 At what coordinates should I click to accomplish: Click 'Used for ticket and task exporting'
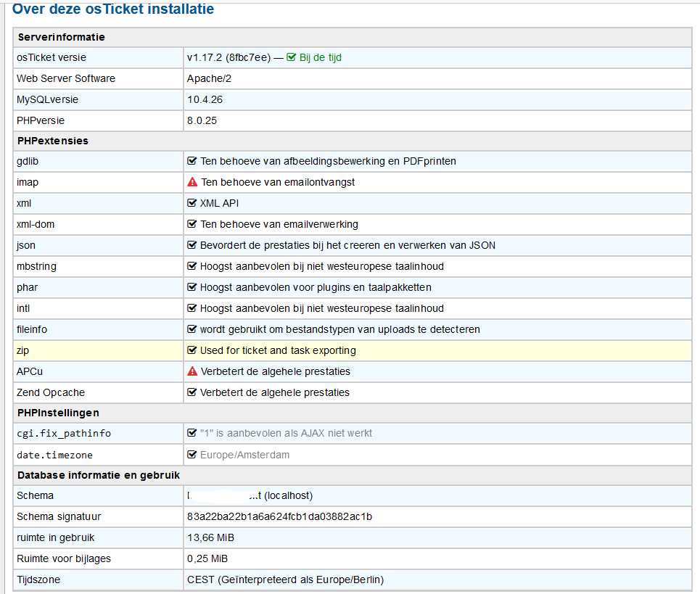coord(278,350)
